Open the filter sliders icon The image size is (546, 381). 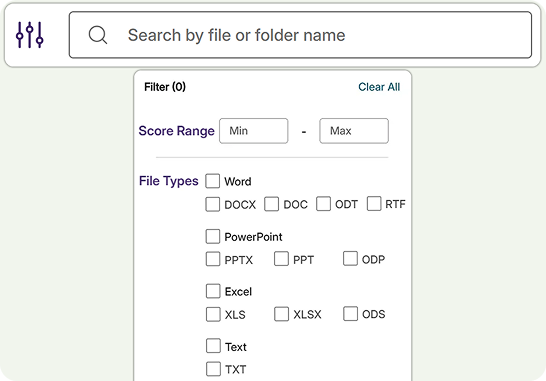coord(30,35)
